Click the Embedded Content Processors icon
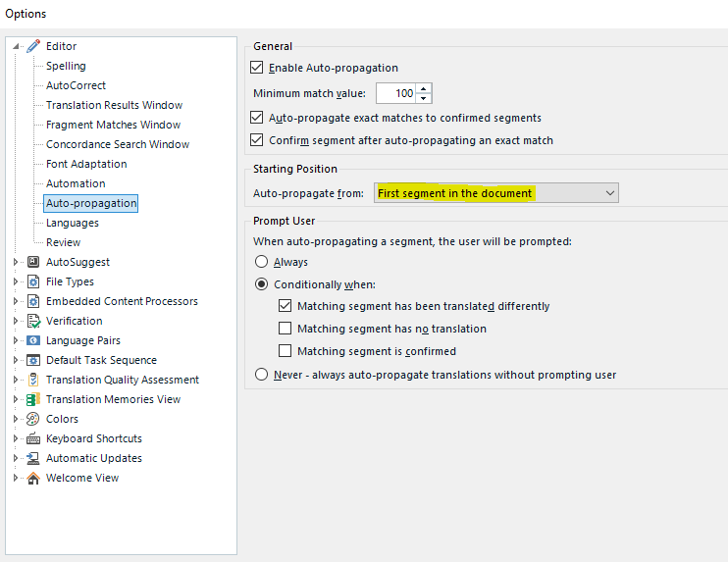728x562 pixels. point(33,301)
